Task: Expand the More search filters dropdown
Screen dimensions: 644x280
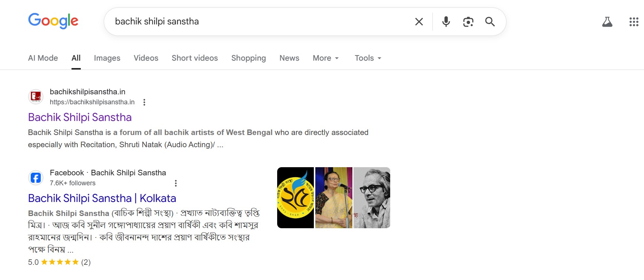Action: tap(326, 58)
